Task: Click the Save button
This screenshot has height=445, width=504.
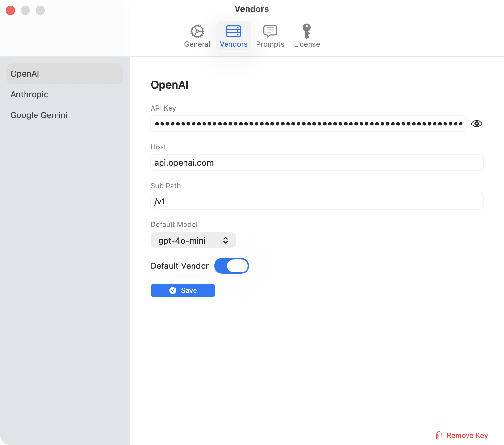Action: [x=183, y=290]
